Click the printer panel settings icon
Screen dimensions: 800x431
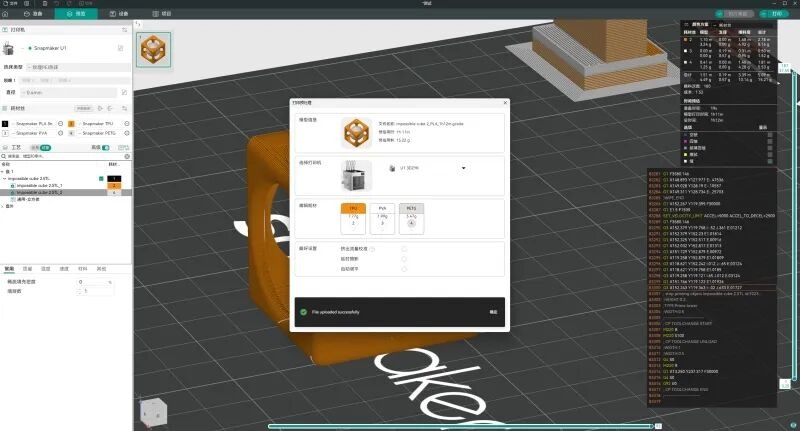click(125, 30)
